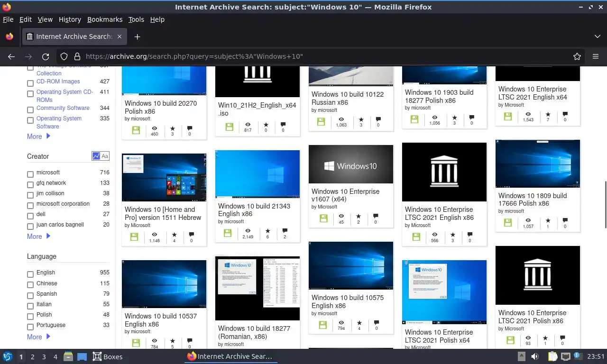Check the CD-ROM Images collection filter
607x364 pixels.
30,83
